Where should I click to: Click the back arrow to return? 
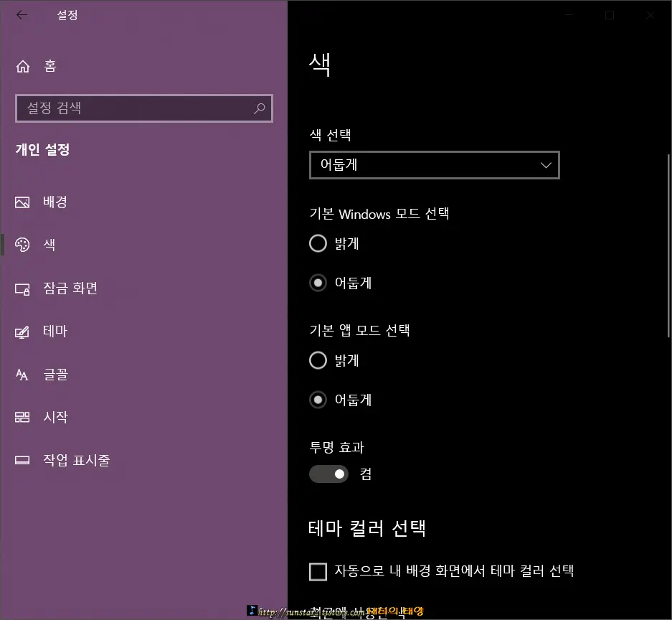click(x=22, y=14)
